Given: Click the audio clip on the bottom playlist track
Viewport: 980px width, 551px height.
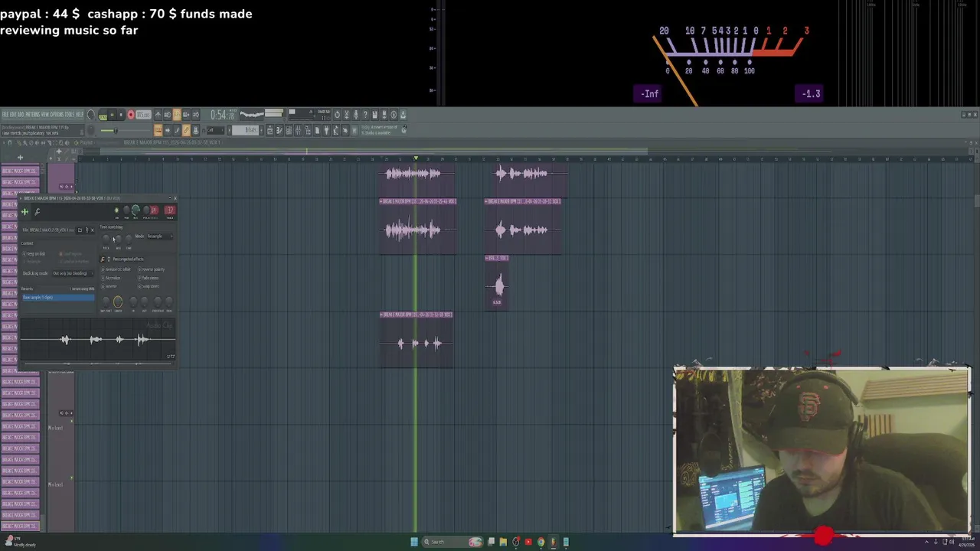Looking at the screenshot, I should (x=416, y=341).
